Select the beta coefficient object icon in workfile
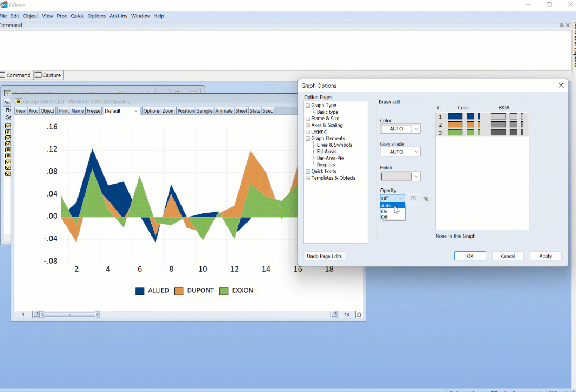 [8, 132]
